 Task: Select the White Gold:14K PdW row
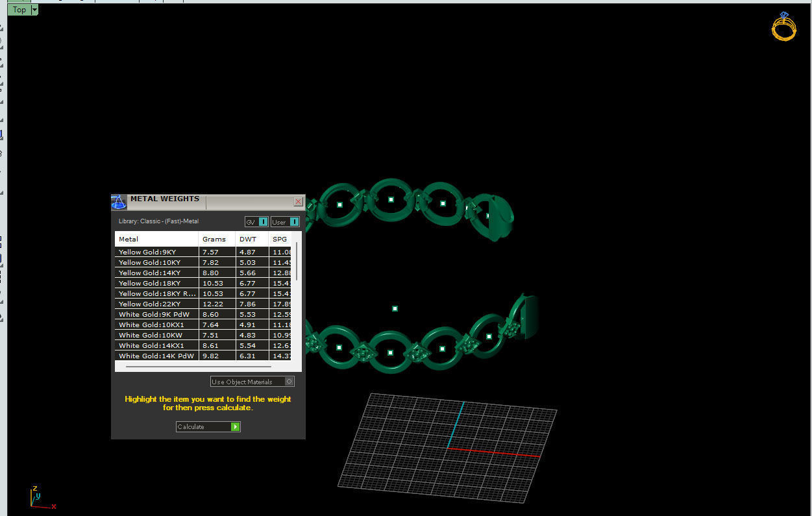click(204, 356)
